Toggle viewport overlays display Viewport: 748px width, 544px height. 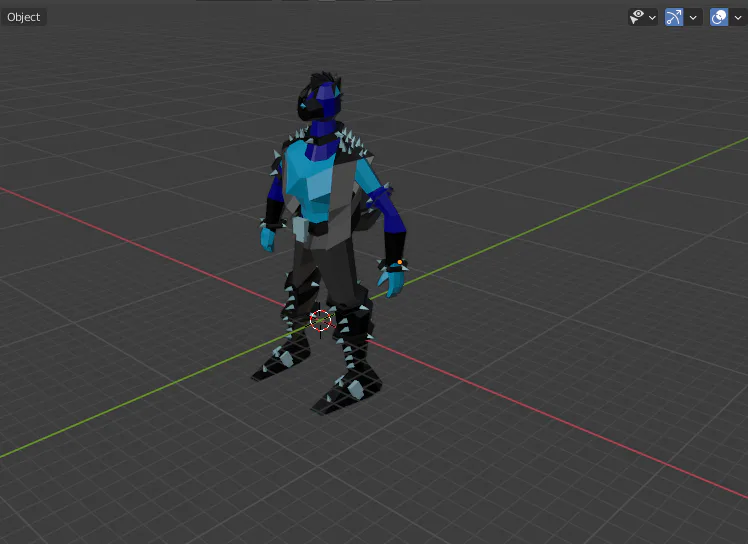pos(719,17)
